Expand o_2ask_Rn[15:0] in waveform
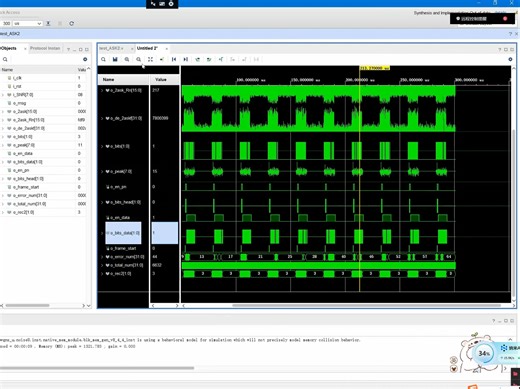The width and height of the screenshot is (520, 389). pyautogui.click(x=102, y=90)
